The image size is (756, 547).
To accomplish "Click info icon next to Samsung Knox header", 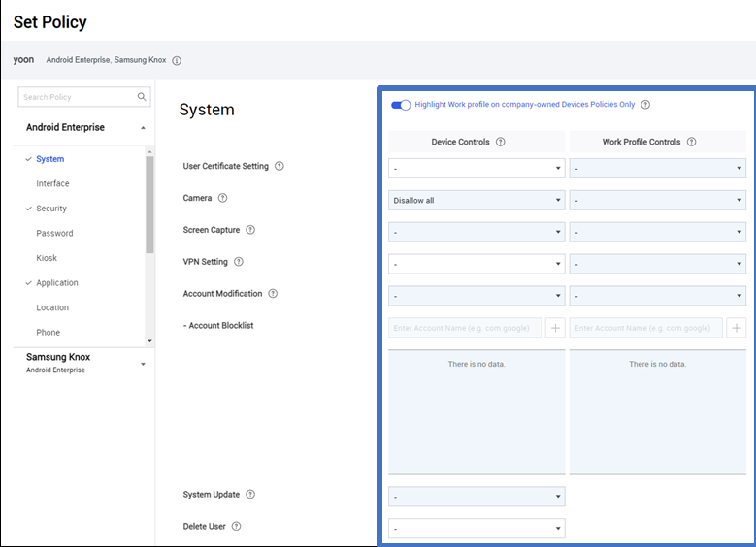I will coord(177,61).
